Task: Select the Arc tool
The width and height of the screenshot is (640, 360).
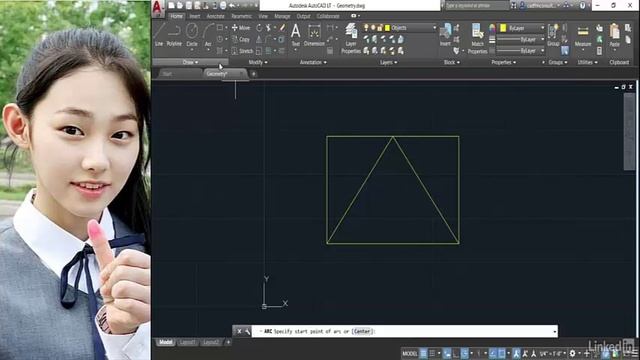Action: [208, 35]
